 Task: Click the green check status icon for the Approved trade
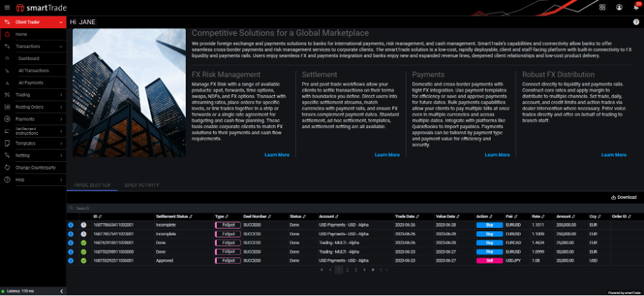83,261
